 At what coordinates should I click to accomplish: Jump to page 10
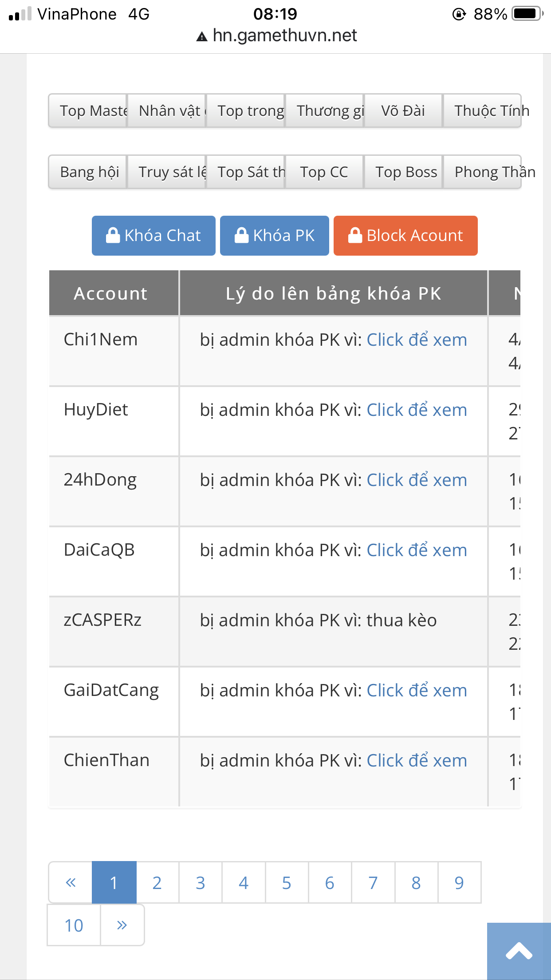coord(74,925)
